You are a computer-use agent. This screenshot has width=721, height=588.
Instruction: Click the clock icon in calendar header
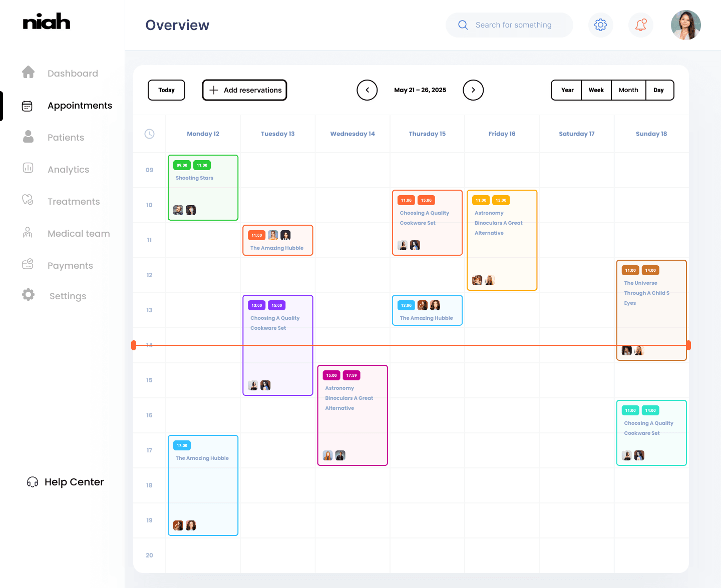click(x=149, y=134)
